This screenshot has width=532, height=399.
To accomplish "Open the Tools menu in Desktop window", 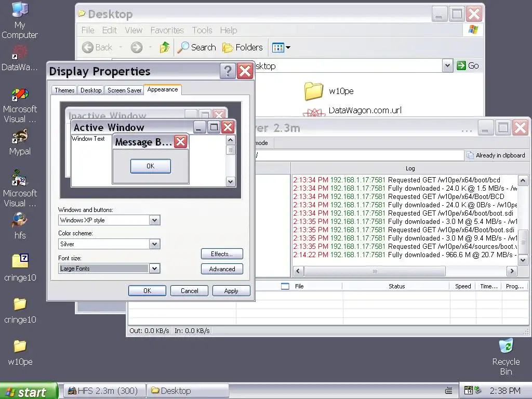I will (202, 30).
